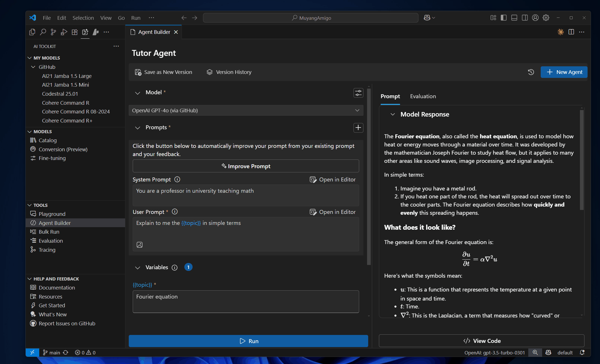Click the orange spark icon in editor toolbar

561,32
